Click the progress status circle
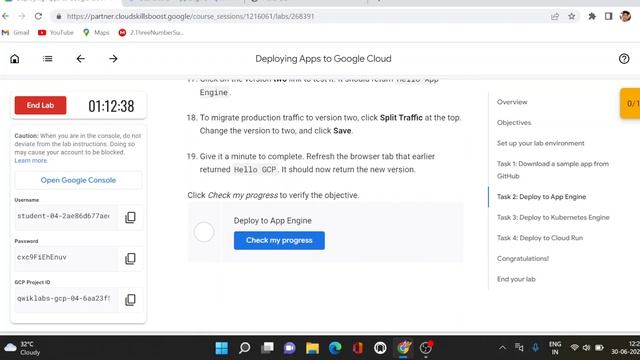This screenshot has width=640, height=360. click(204, 232)
